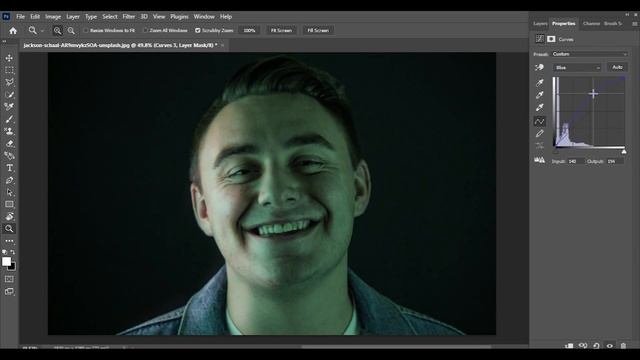
Task: Open the File menu
Action: [20, 17]
